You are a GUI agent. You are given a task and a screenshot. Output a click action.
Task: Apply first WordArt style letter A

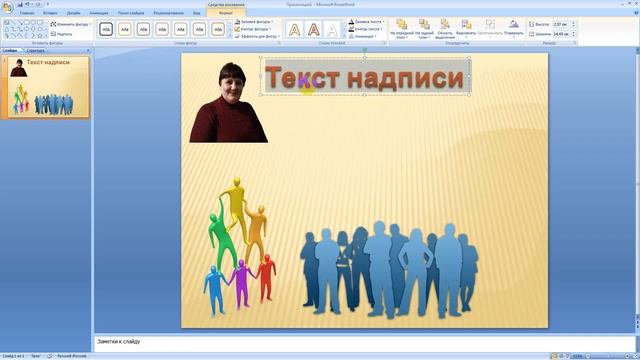(295, 29)
